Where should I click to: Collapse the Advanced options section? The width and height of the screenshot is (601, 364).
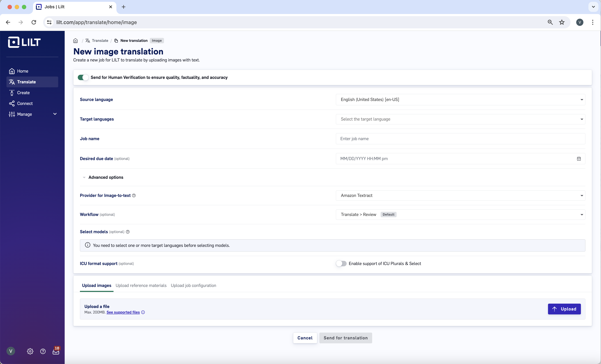tap(103, 177)
